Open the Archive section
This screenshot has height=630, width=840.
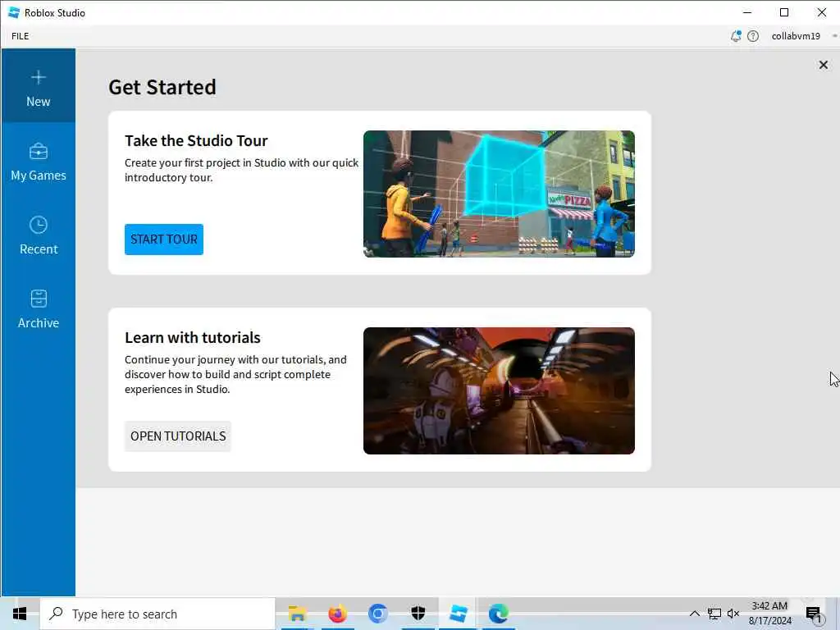pyautogui.click(x=38, y=309)
